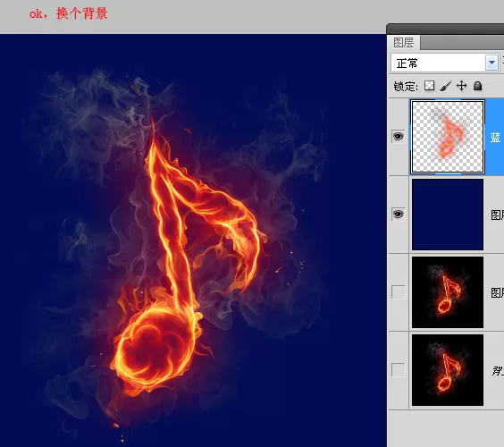Select the bottom background layer thumbnail
This screenshot has width=504, height=447.
pos(448,370)
